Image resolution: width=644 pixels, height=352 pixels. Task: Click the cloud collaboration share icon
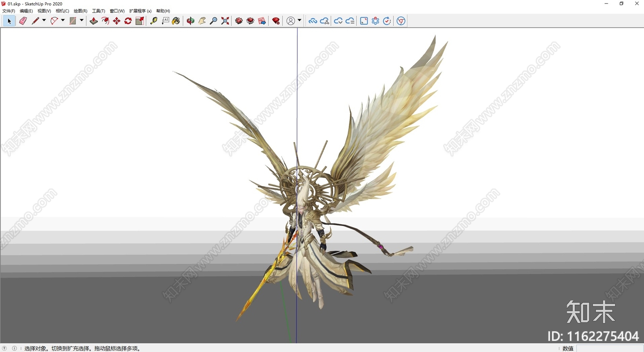point(325,21)
